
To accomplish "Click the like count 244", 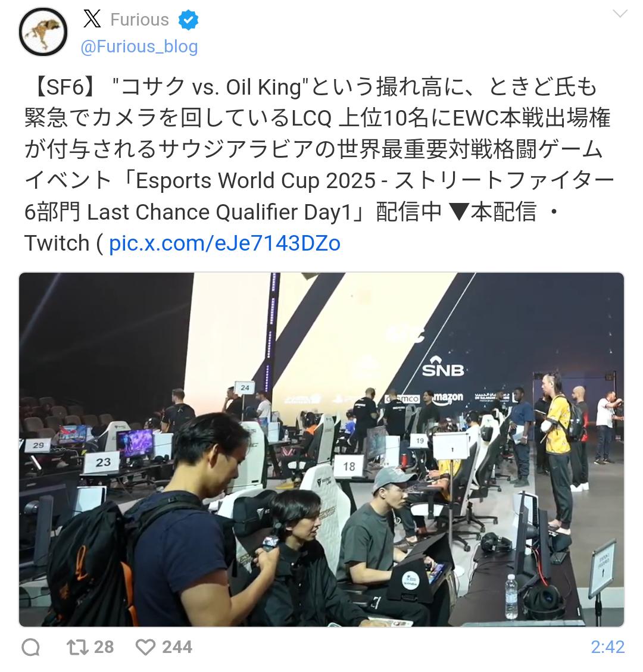I will 177,647.
